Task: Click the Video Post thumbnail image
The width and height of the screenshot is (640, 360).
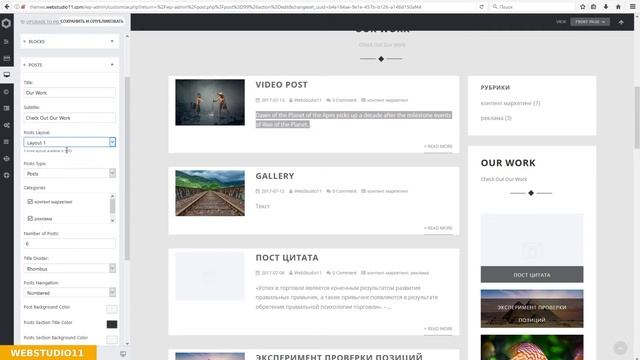Action: (210, 102)
